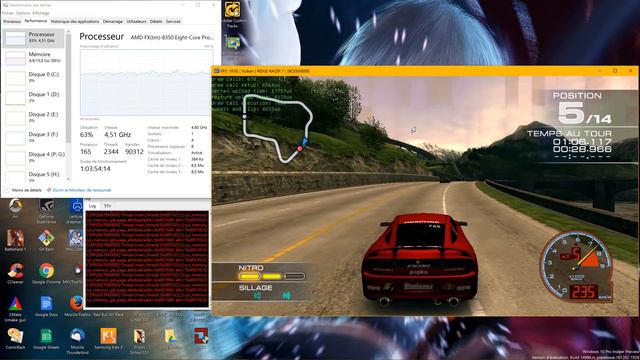This screenshot has width=640, height=360.
Task: Select Mémoire in the performance list
Action: tap(33, 58)
